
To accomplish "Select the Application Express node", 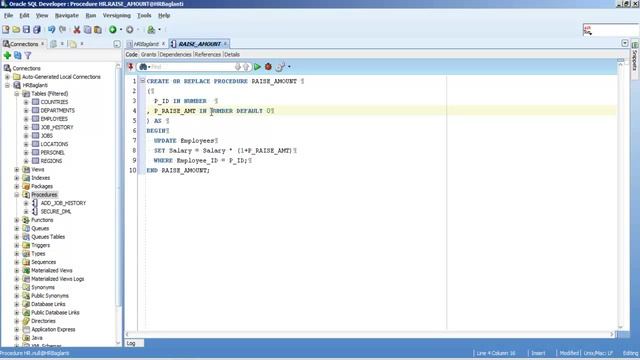I will tap(53, 329).
